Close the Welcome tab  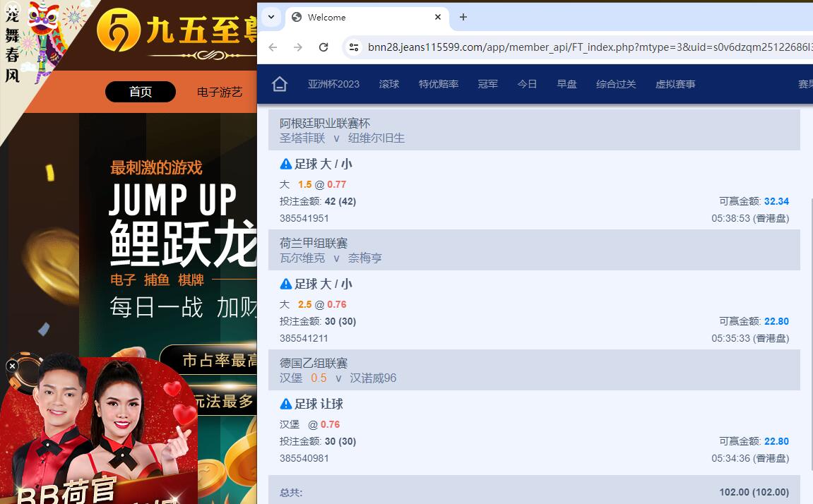click(438, 17)
